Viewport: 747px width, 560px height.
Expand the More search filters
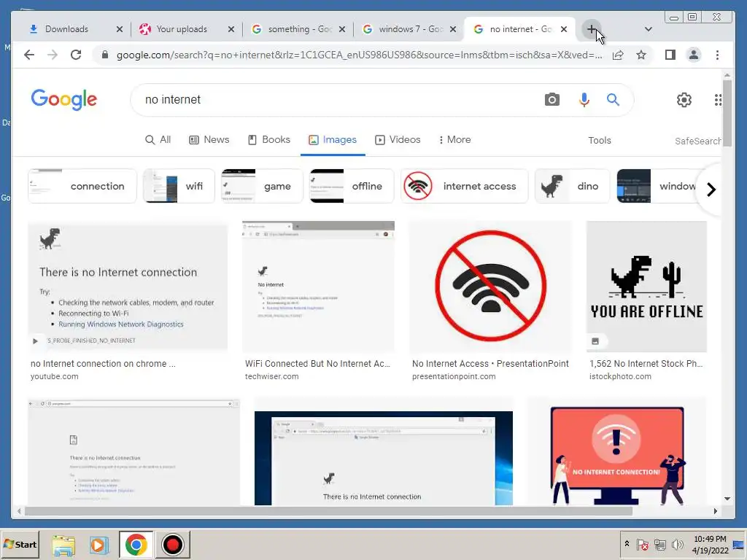[455, 140]
